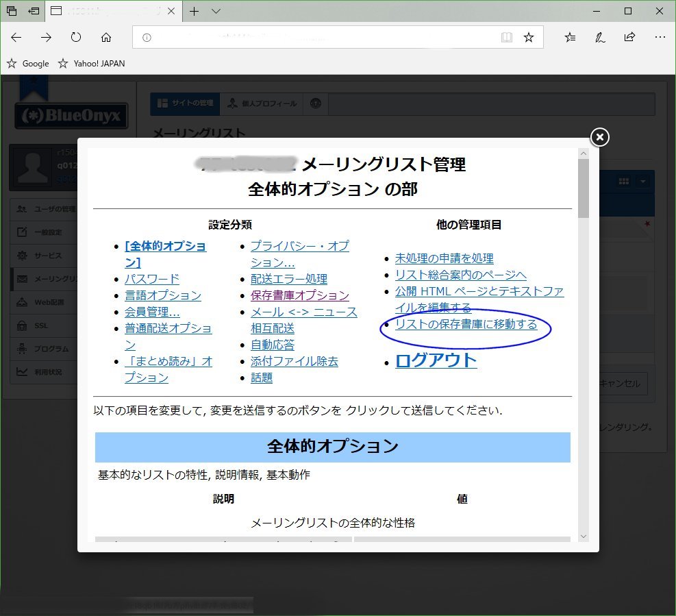
Task: Close the mailing list management dialog
Action: [599, 137]
